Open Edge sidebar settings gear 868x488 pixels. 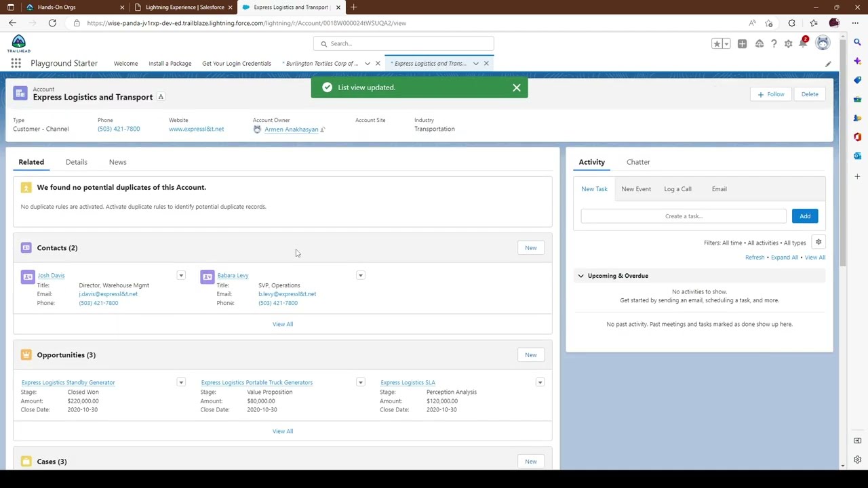[x=857, y=460]
